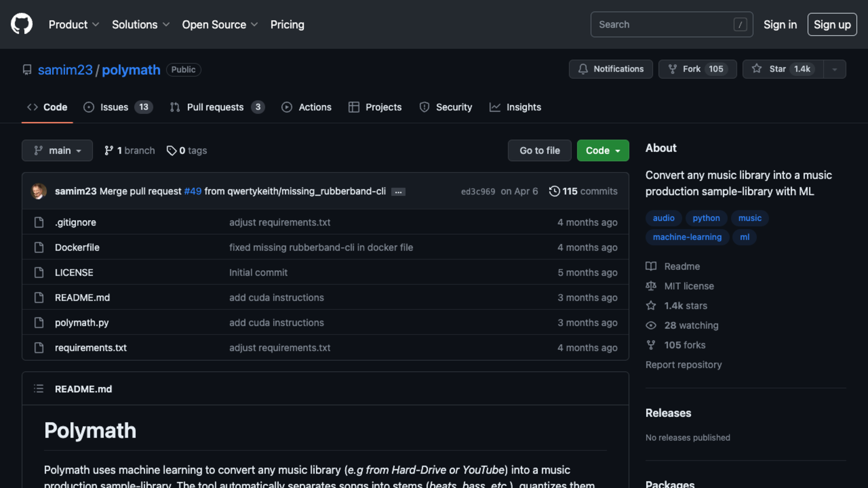Click the python topic tag
The height and width of the screenshot is (488, 868).
(706, 218)
